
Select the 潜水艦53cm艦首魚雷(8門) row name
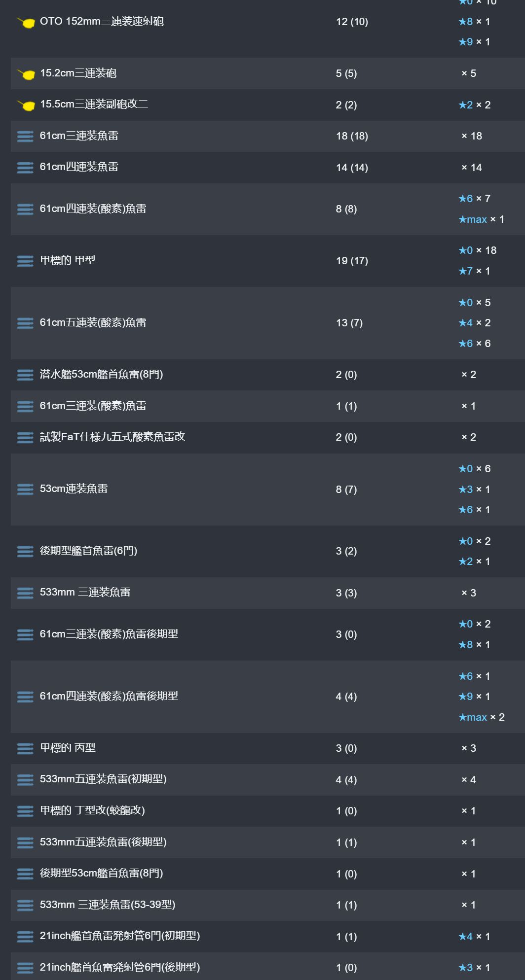[101, 374]
